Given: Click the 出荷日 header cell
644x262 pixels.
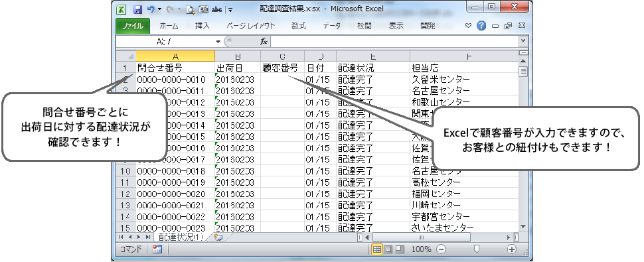Looking at the screenshot, I should coord(238,67).
